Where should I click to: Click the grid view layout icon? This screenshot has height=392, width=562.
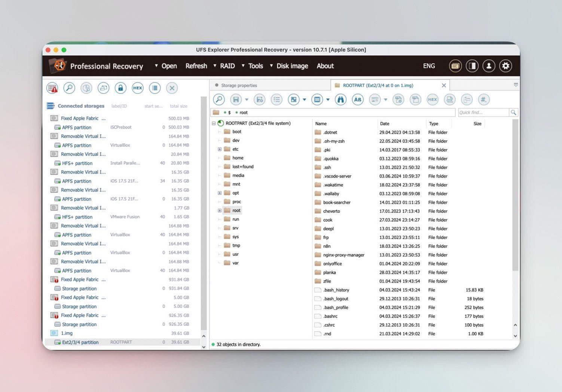tap(294, 99)
